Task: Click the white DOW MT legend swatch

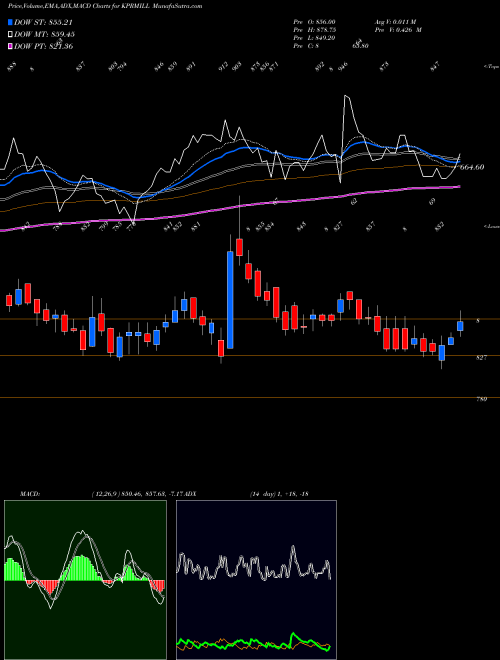Action: (10, 34)
